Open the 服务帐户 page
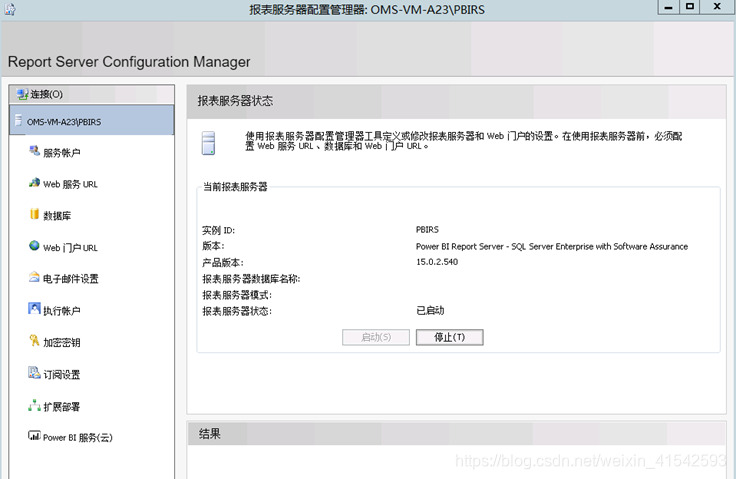 pyautogui.click(x=61, y=153)
